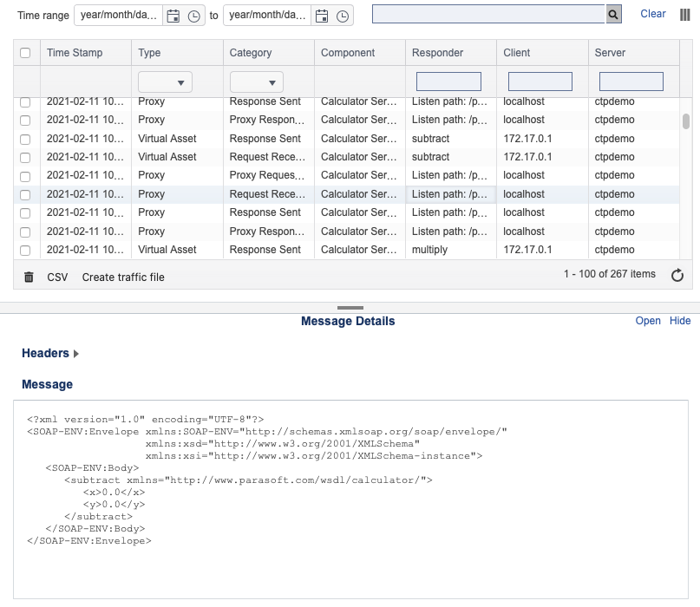
Task: Click the search text field
Action: pyautogui.click(x=489, y=14)
